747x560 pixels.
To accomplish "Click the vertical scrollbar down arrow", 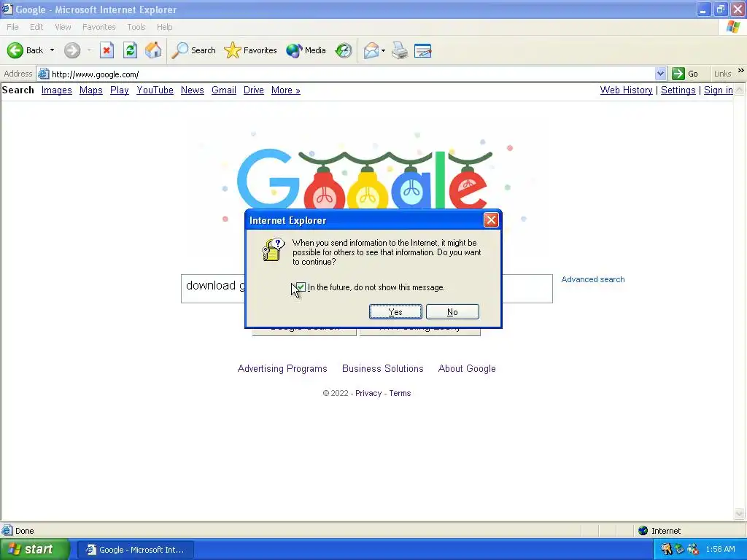I will pos(740,514).
